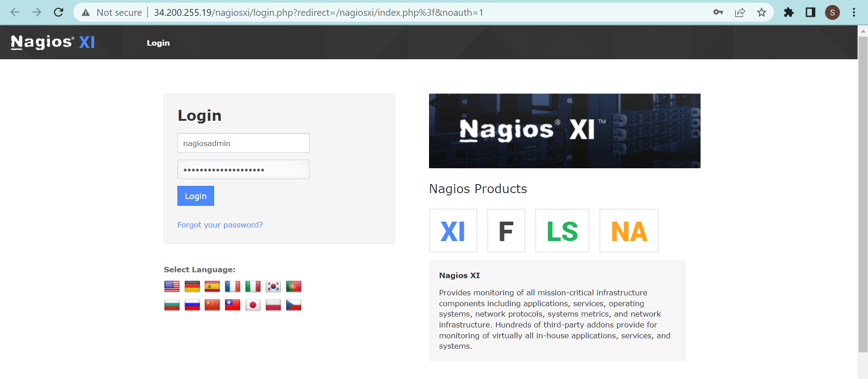
Task: Select the German flag language
Action: pos(192,286)
